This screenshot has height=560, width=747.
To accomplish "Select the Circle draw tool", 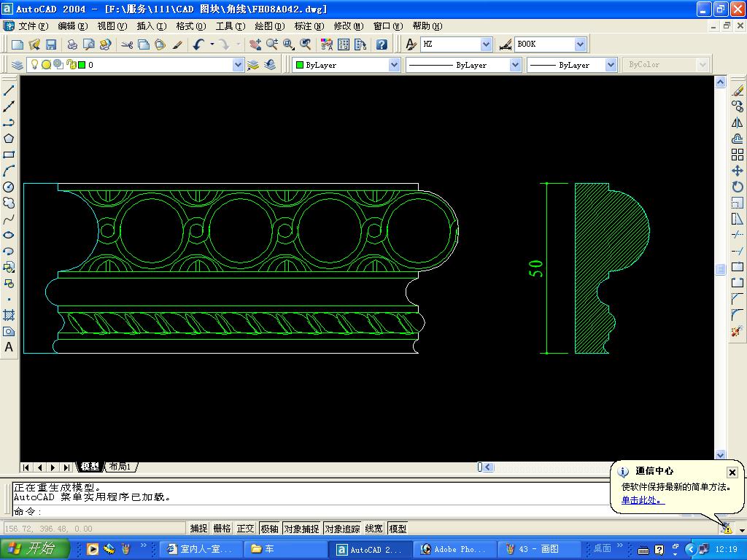I will click(x=9, y=187).
